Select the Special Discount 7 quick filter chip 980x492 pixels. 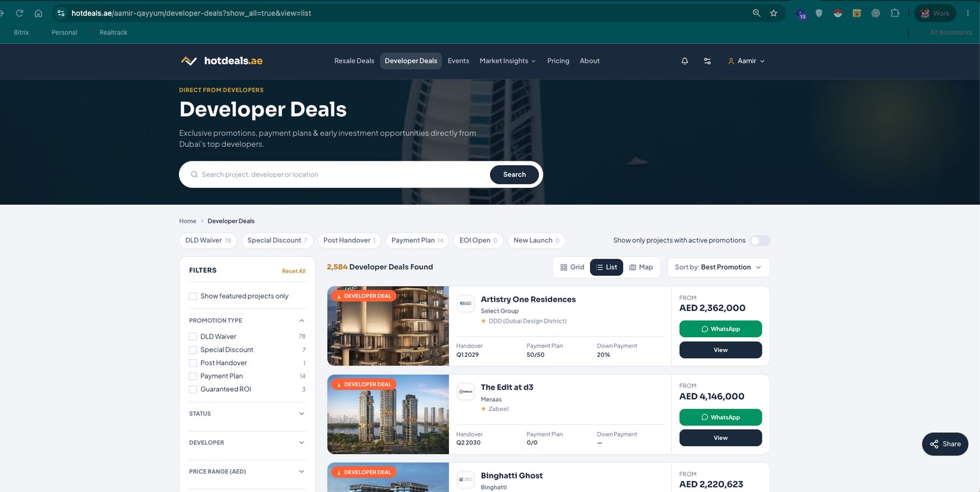277,240
